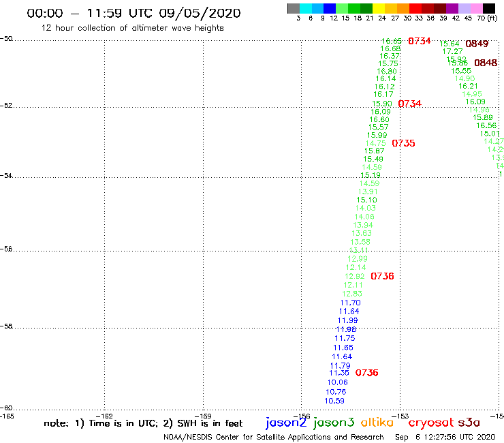This screenshot has width=504, height=443.
Task: Click the wave height value '14.06'
Action: click(364, 217)
